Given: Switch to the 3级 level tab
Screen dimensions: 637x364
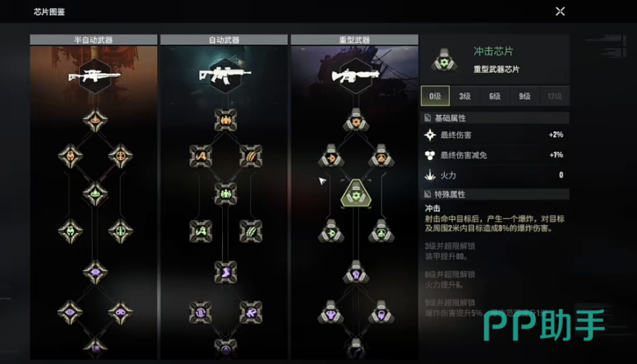Looking at the screenshot, I should click(465, 96).
